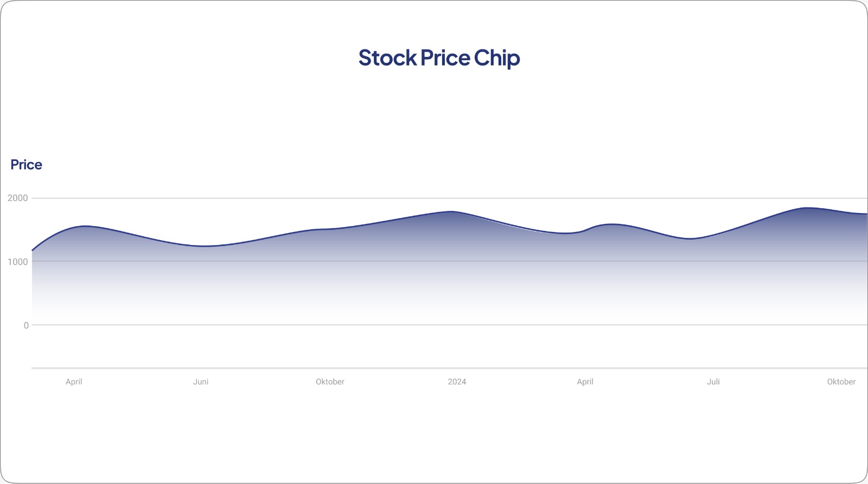This screenshot has width=868, height=484.
Task: Click the Oktober label following Juli
Action: 841,382
